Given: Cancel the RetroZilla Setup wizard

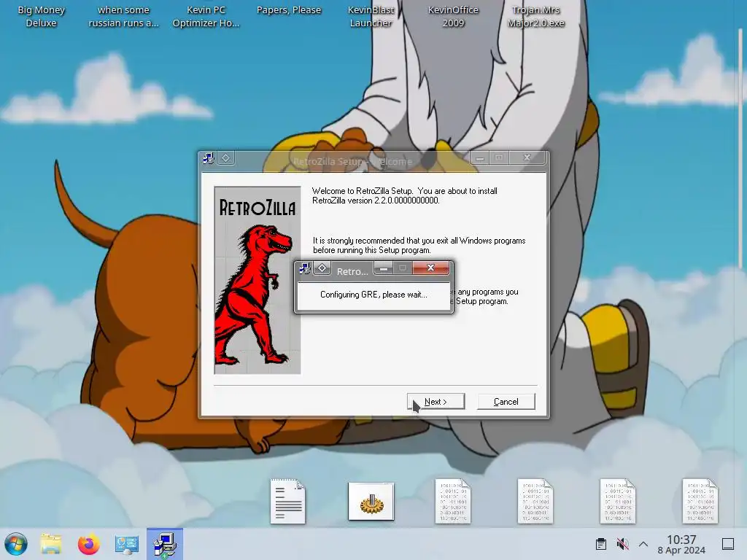Looking at the screenshot, I should (x=506, y=402).
